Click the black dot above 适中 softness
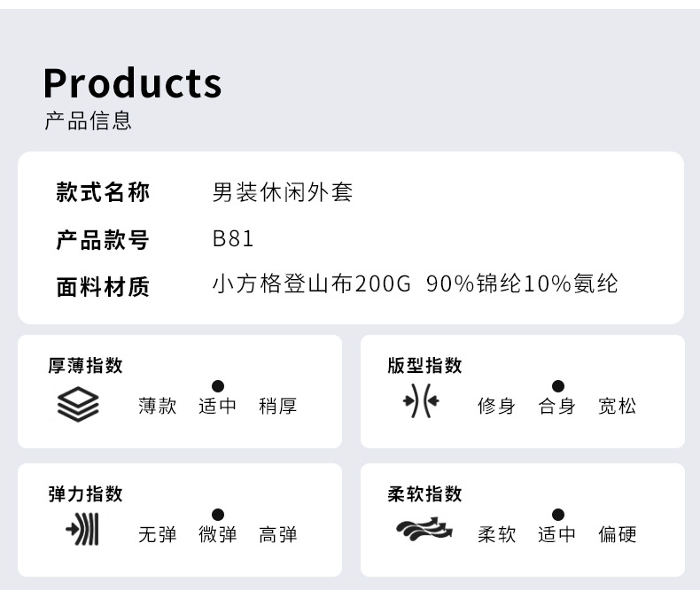 (557, 515)
